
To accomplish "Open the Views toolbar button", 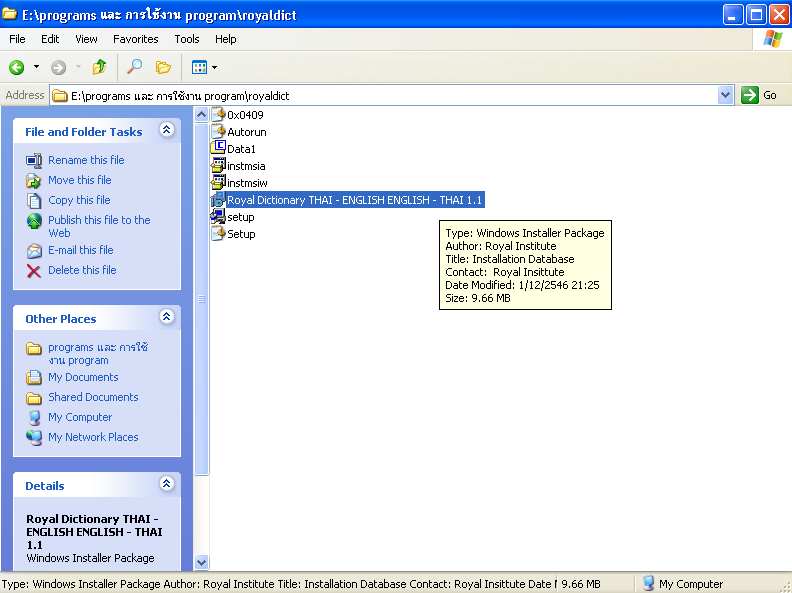I will 200,67.
